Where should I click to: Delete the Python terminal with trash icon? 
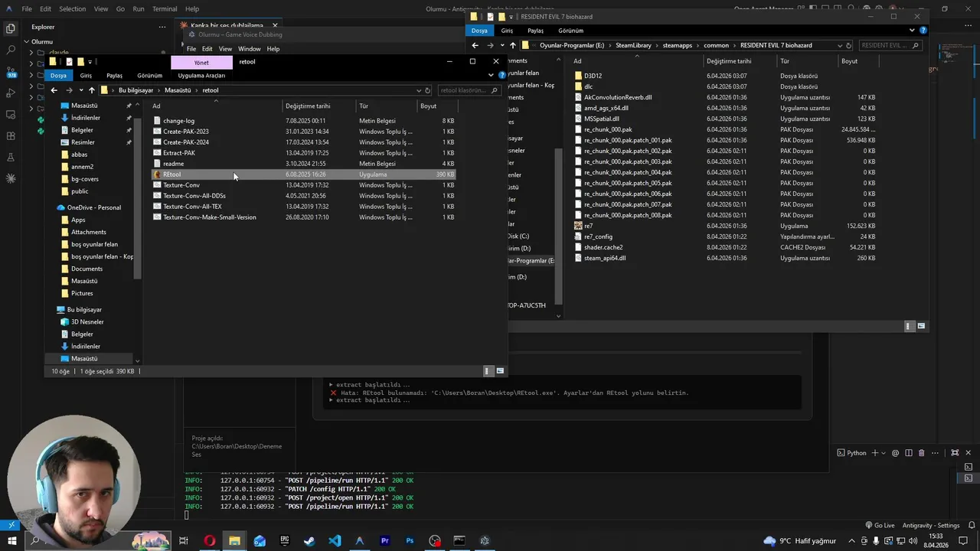(921, 453)
